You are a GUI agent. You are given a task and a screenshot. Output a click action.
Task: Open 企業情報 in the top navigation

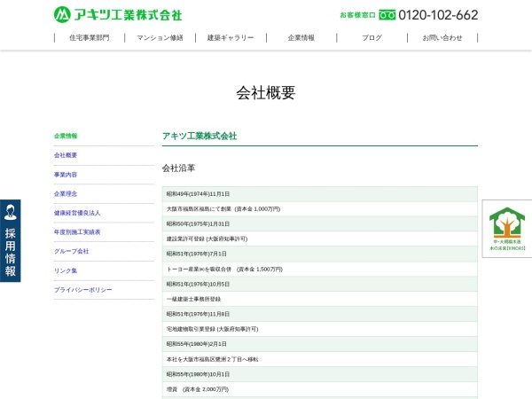click(x=301, y=37)
